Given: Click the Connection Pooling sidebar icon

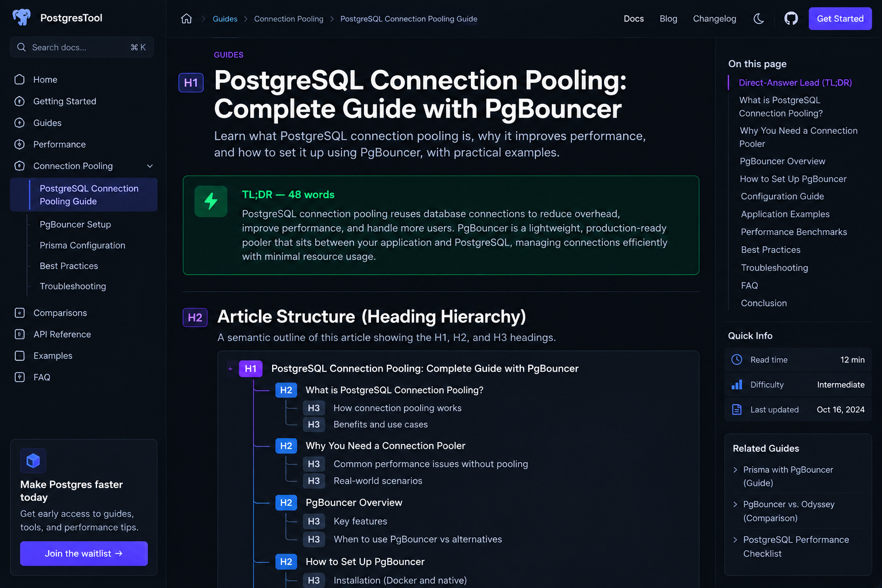Looking at the screenshot, I should (20, 166).
